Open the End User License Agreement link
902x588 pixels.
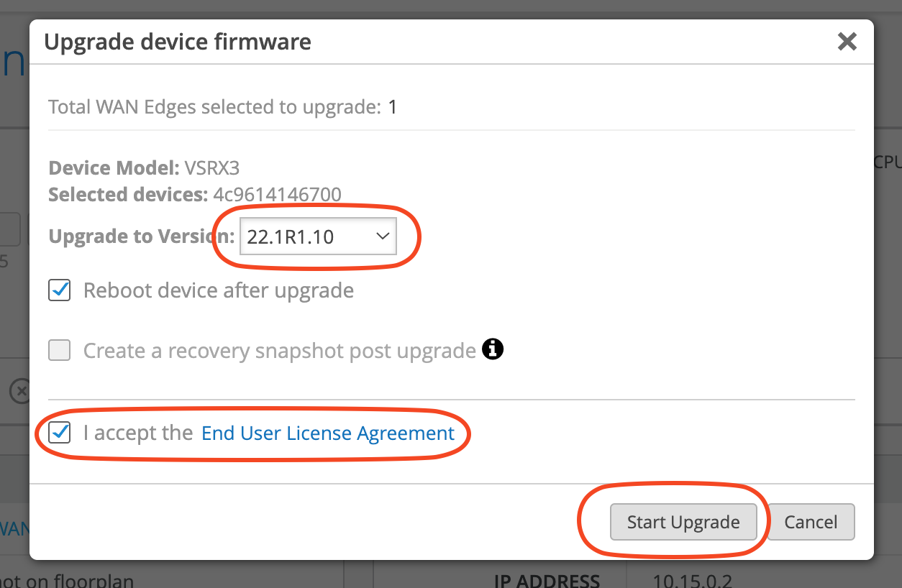(328, 433)
